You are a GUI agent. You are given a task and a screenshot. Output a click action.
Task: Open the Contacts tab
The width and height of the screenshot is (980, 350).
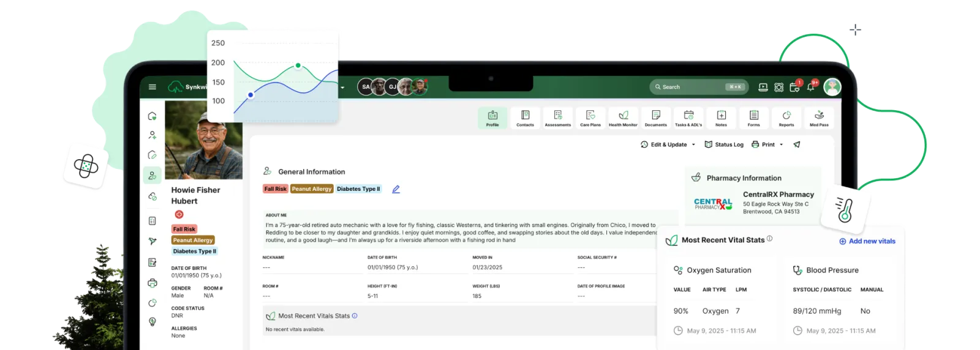click(x=525, y=118)
